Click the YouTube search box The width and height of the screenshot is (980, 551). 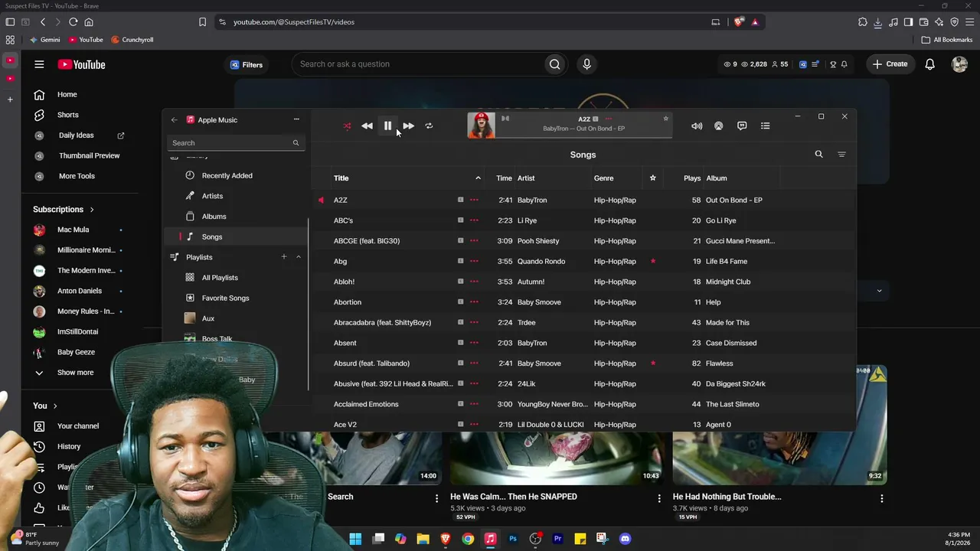point(417,64)
